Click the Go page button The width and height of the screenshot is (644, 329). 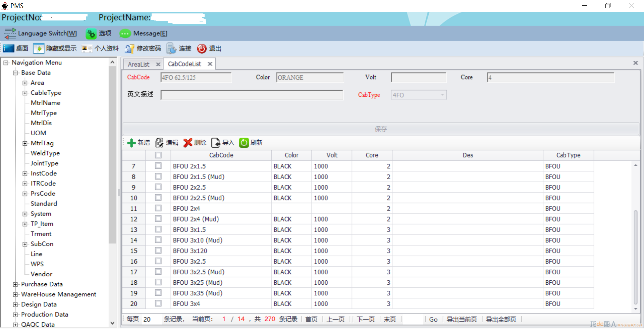pos(433,319)
